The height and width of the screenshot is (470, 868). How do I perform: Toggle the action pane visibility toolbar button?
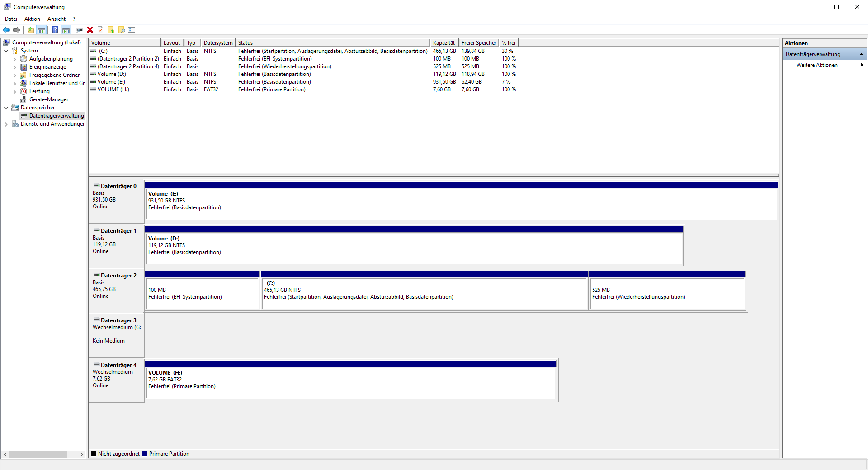[x=66, y=30]
